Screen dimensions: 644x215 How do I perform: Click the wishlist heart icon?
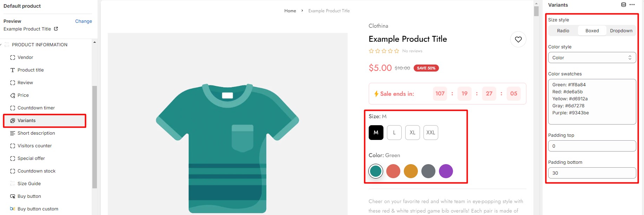pyautogui.click(x=518, y=39)
